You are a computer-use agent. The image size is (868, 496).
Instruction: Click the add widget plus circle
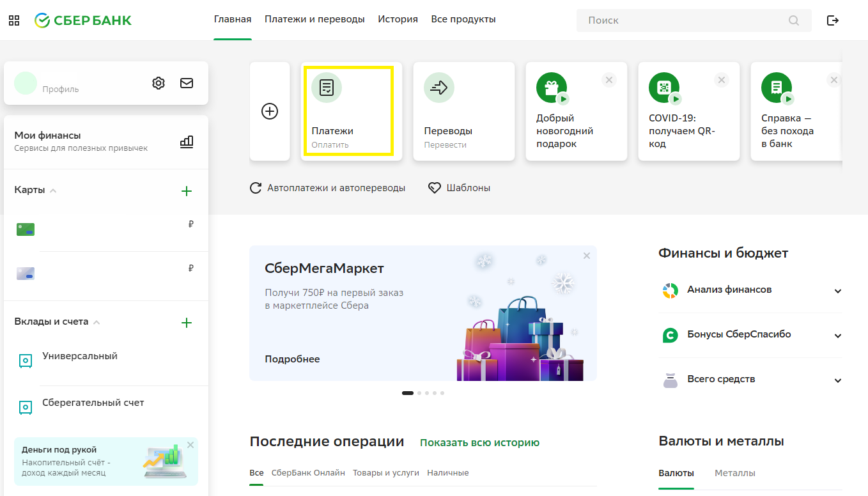click(x=270, y=111)
